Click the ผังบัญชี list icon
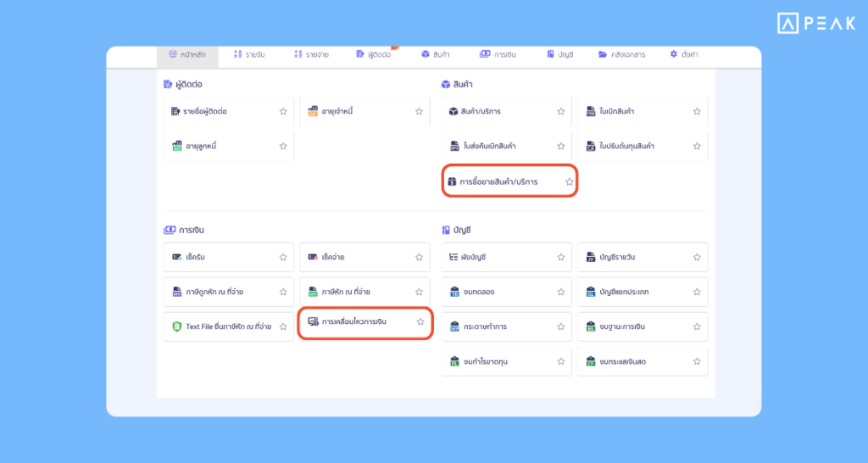 (x=453, y=257)
